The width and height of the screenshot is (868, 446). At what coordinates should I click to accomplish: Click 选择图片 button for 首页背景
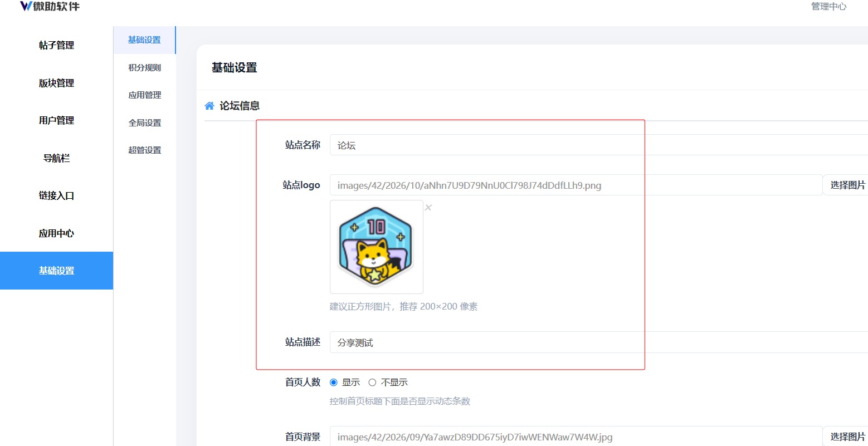pyautogui.click(x=846, y=437)
